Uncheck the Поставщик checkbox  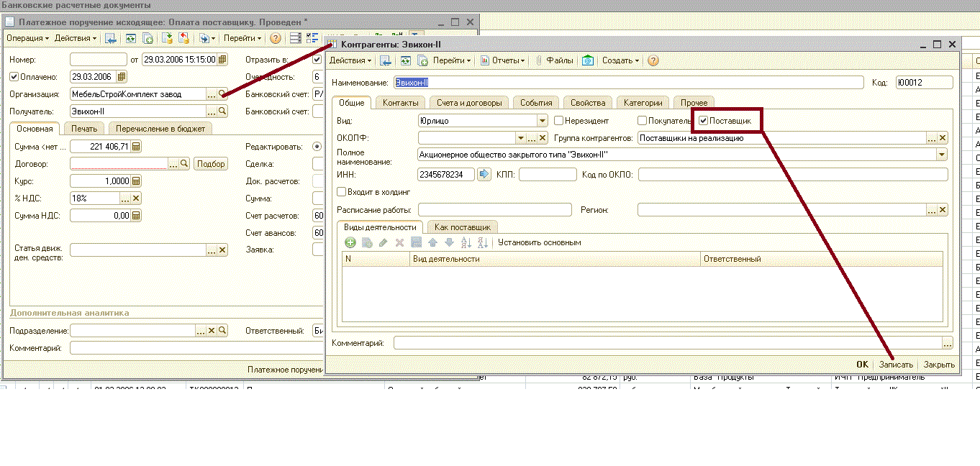click(x=704, y=121)
